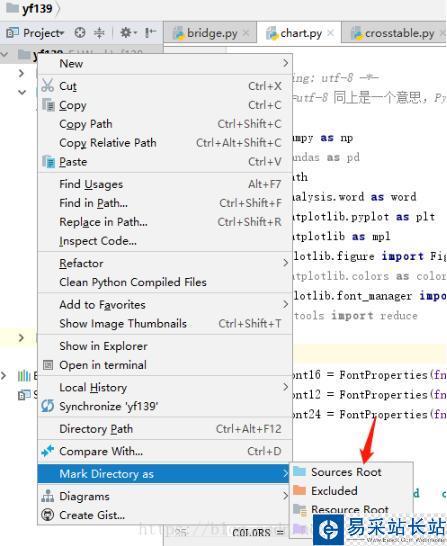This screenshot has width=447, height=546.
Task: Click the 'as np' import line
Action: 323,138
